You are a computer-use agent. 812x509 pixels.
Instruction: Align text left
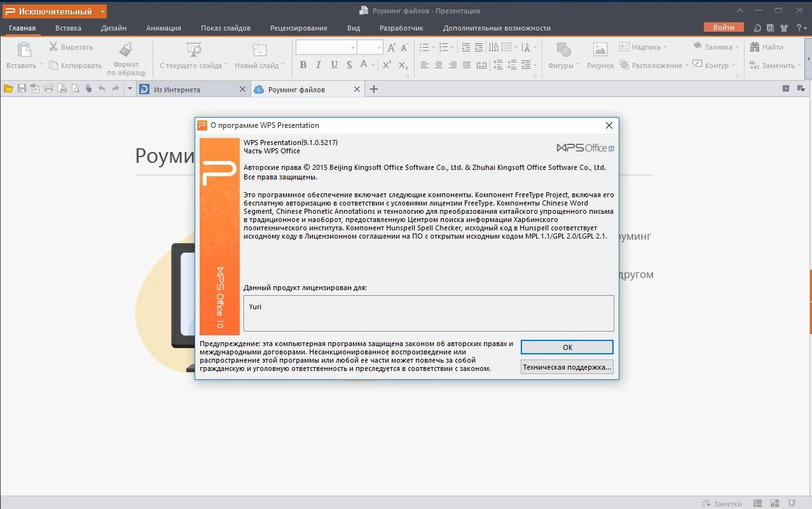[x=425, y=65]
